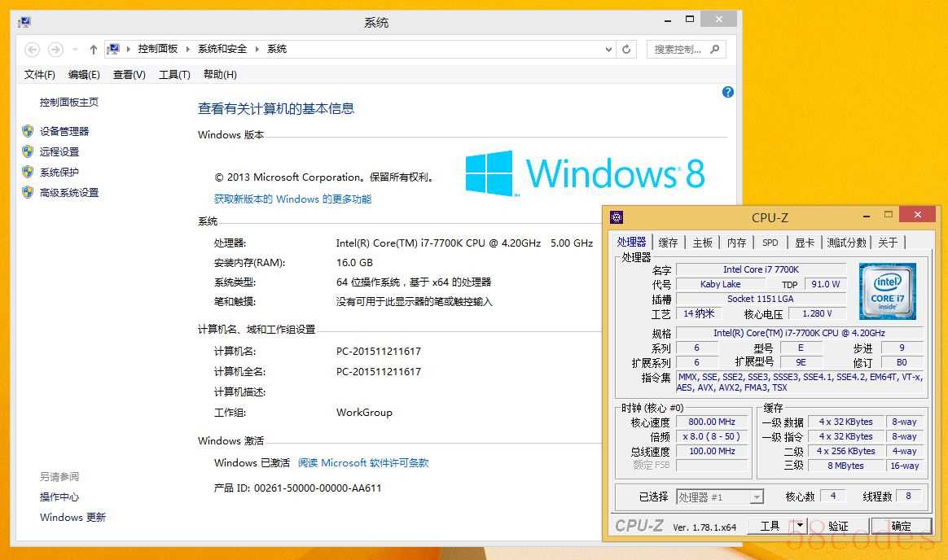Select the 处理器 tab in CPU-Z
The image size is (948, 560).
631,243
